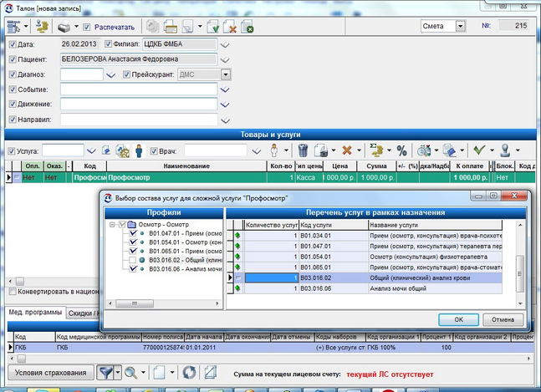Toggle the Дата checkbox
Image resolution: width=541 pixels, height=392 pixels.
(x=13, y=44)
